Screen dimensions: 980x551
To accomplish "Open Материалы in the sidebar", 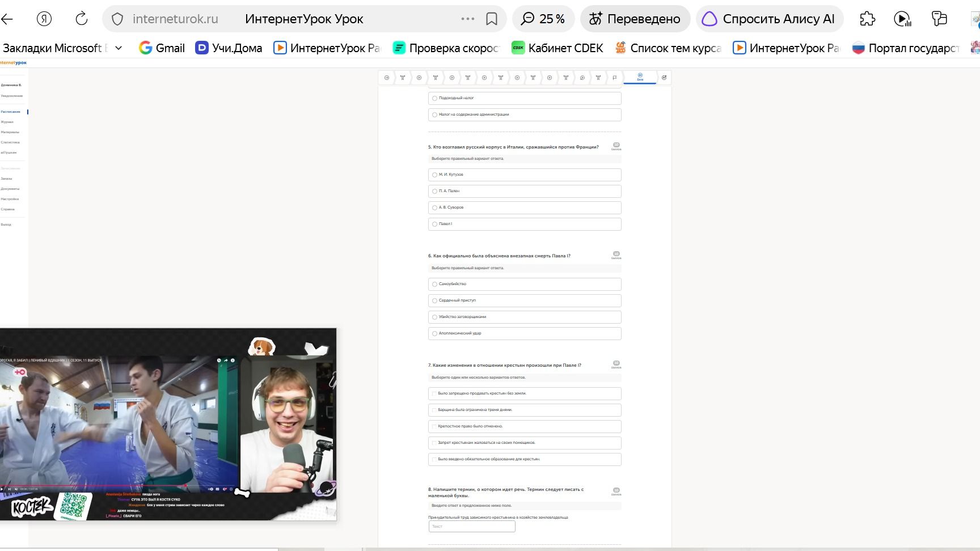I will (10, 132).
